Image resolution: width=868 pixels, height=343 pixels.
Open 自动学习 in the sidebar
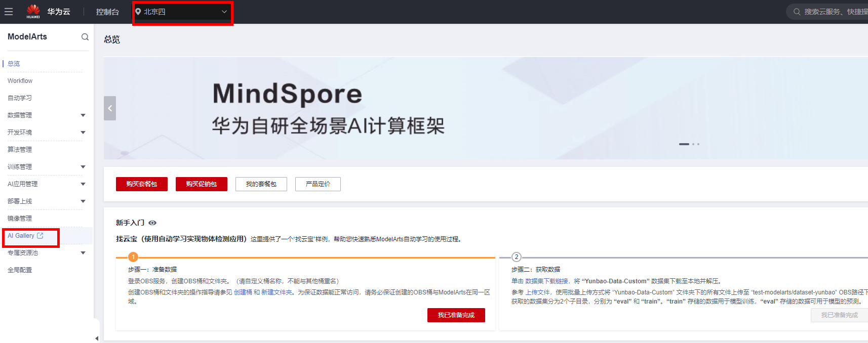click(x=20, y=98)
